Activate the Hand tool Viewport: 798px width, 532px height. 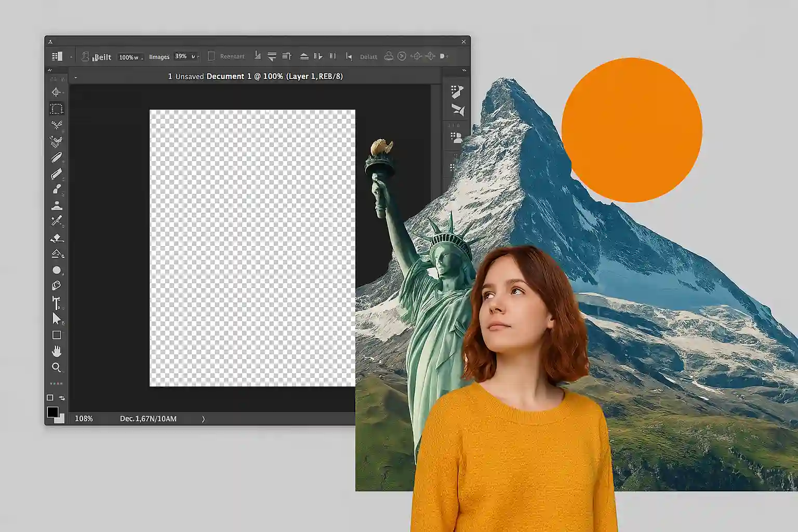pos(56,352)
